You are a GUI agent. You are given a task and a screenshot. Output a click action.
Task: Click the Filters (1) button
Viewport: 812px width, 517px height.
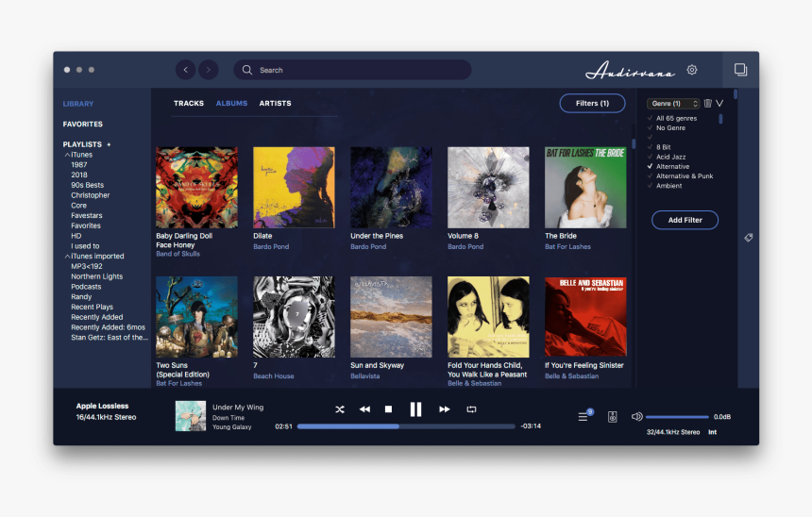(592, 104)
